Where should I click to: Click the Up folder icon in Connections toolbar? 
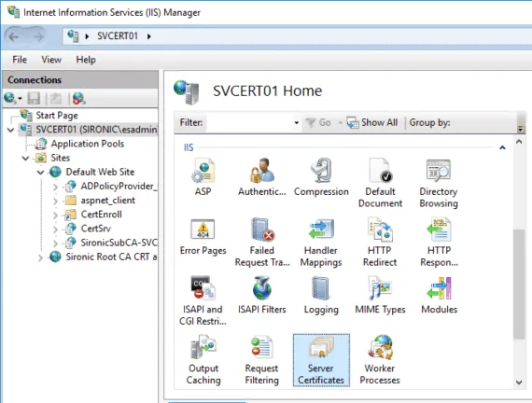coord(56,98)
